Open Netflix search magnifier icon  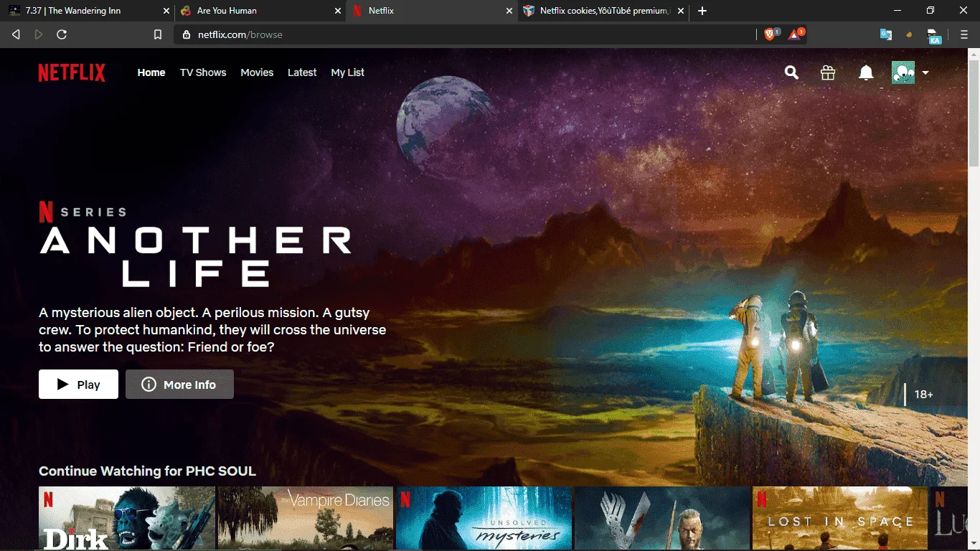point(791,72)
